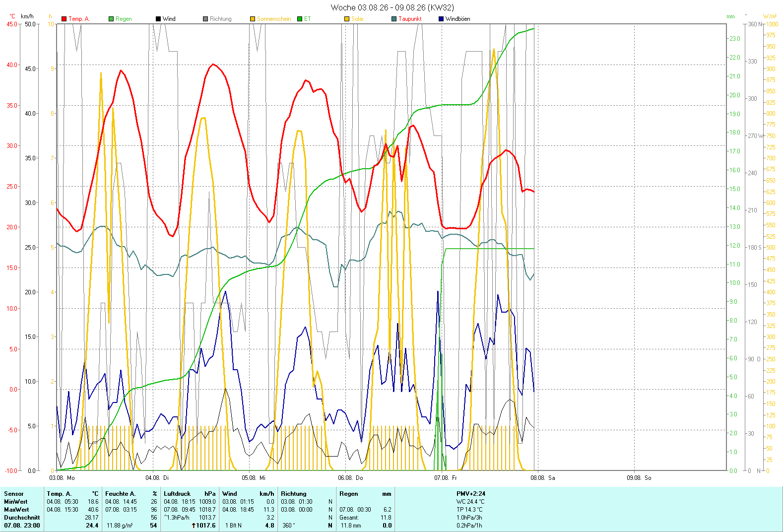783x532 pixels.
Task: Click the blue Windböen legend swatch
Action: coord(441,19)
